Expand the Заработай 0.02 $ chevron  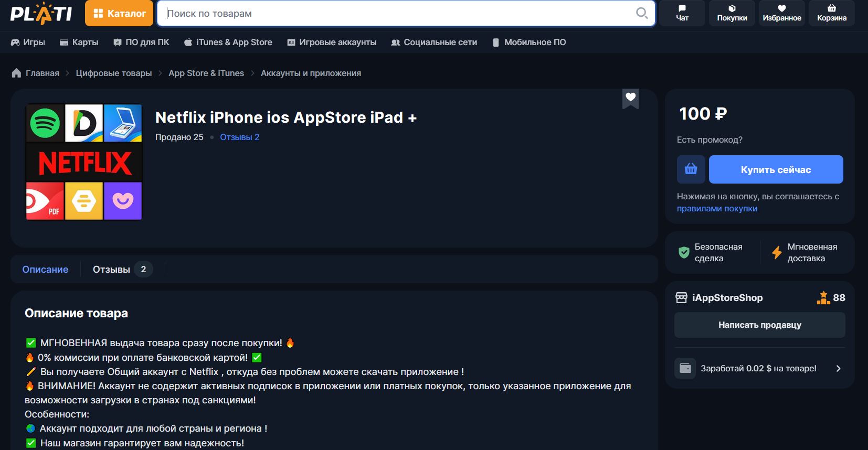coord(838,368)
